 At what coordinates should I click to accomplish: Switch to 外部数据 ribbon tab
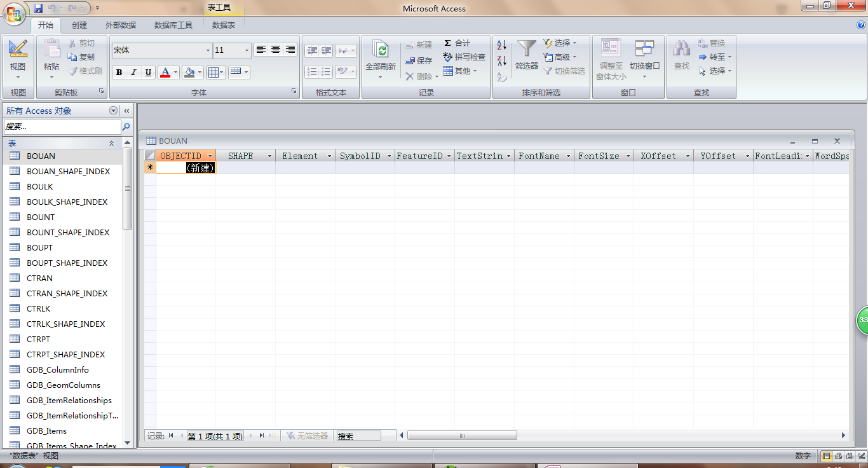121,25
